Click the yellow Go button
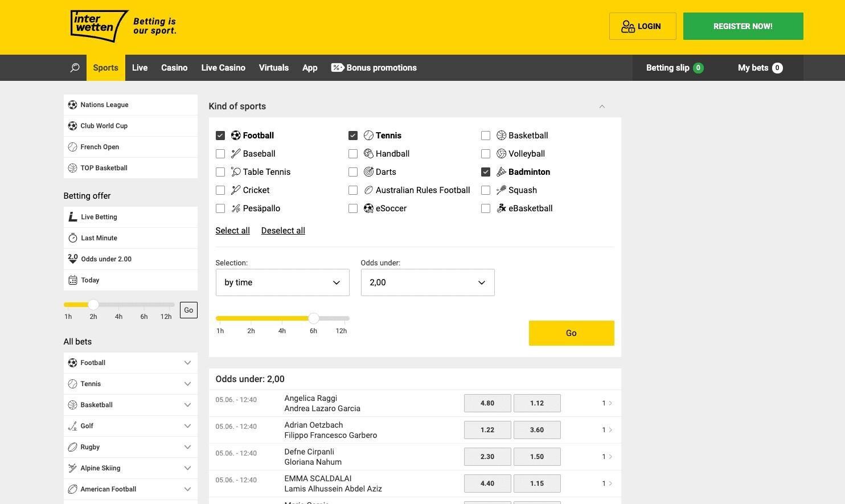The height and width of the screenshot is (504, 845). (x=571, y=333)
